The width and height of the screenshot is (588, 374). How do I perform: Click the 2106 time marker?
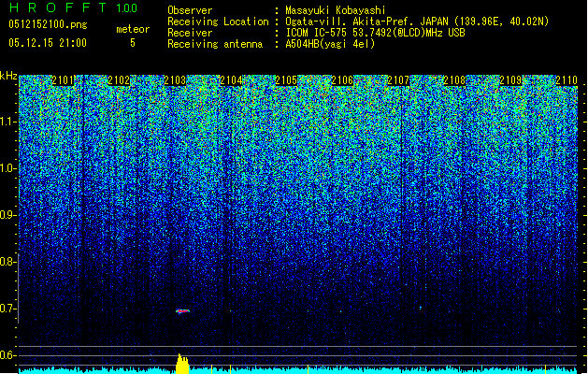tap(342, 80)
